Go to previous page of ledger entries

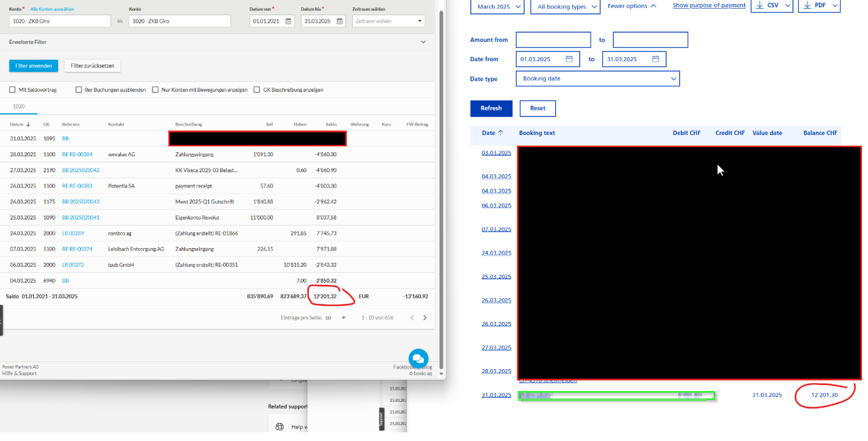coord(412,318)
